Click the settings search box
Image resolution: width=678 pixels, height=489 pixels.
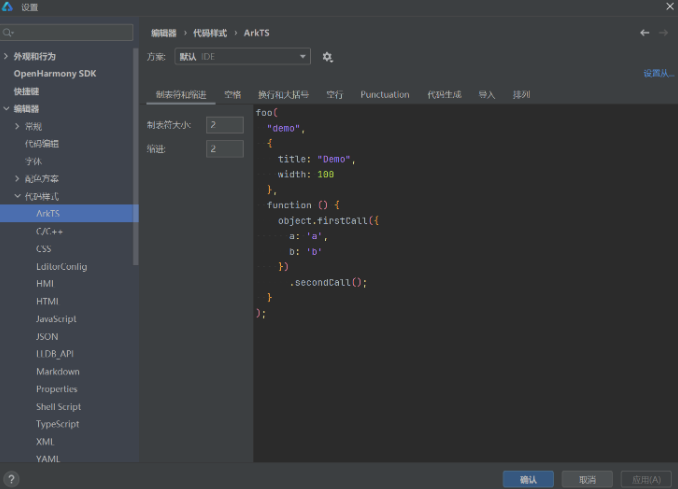[x=67, y=32]
